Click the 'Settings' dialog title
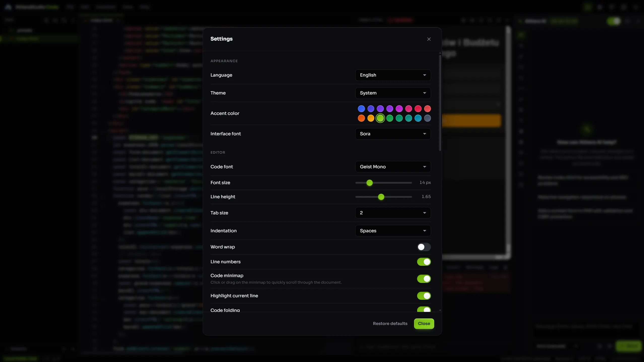 click(x=221, y=39)
